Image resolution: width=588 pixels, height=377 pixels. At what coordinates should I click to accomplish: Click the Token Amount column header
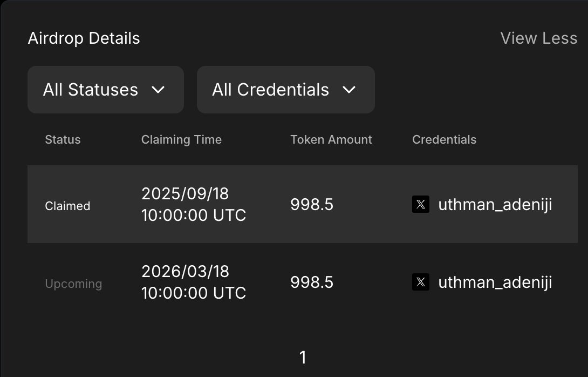[331, 140]
